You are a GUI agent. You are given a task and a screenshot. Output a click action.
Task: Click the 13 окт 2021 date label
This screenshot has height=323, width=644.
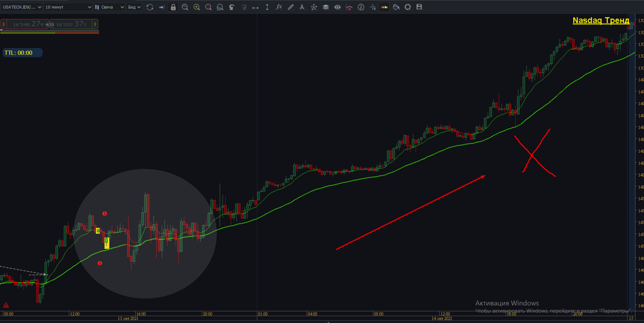(x=128, y=319)
